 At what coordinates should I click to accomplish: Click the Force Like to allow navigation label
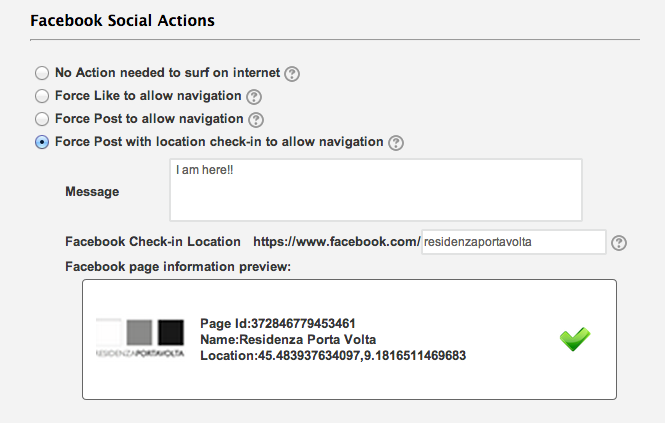(148, 96)
